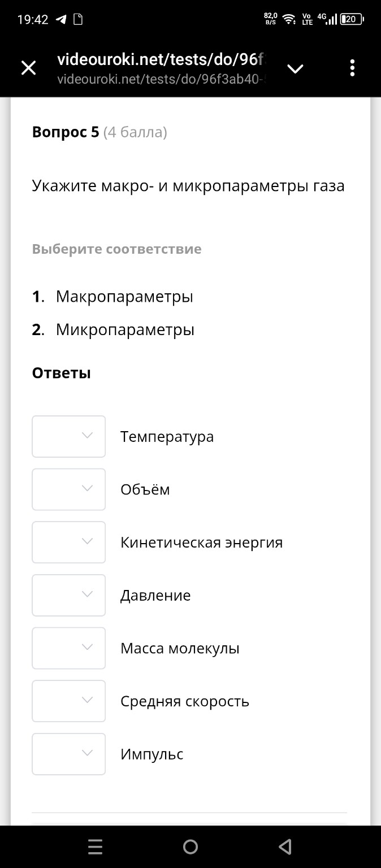Open the dropdown next to Давление
This screenshot has width=381, height=868.
click(68, 594)
